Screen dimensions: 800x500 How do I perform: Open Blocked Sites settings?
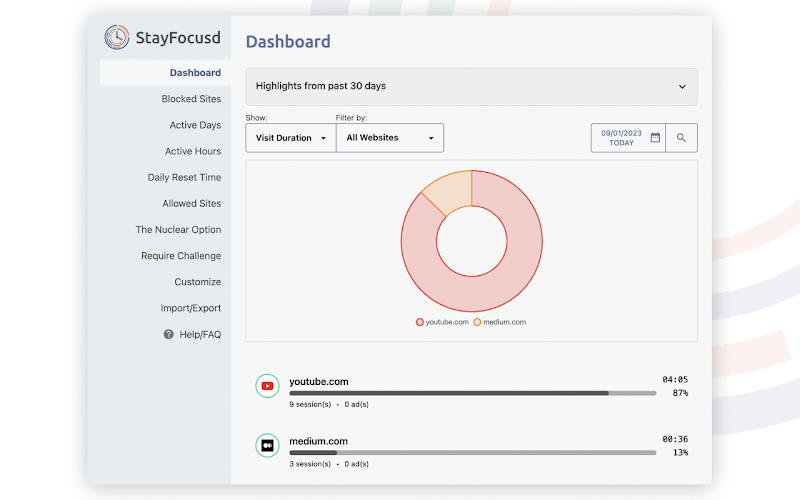point(191,99)
